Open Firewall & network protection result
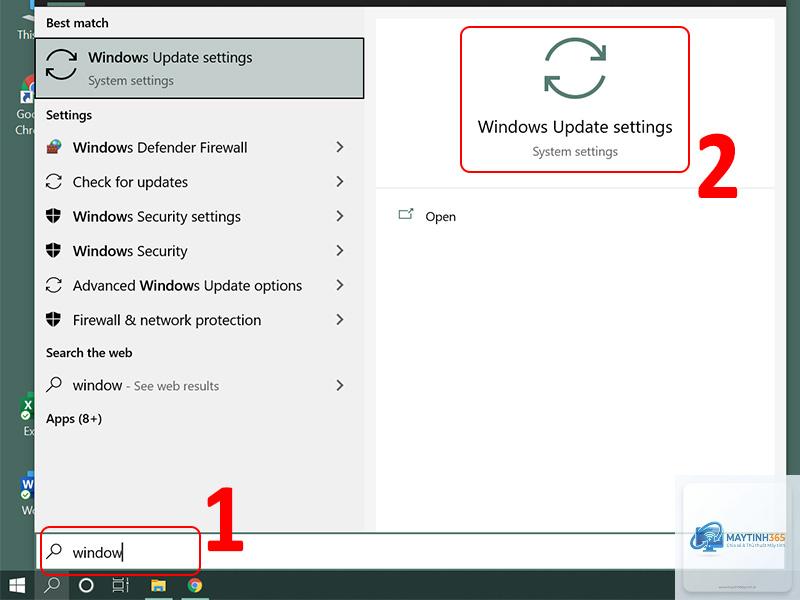800x600 pixels. tap(196, 320)
